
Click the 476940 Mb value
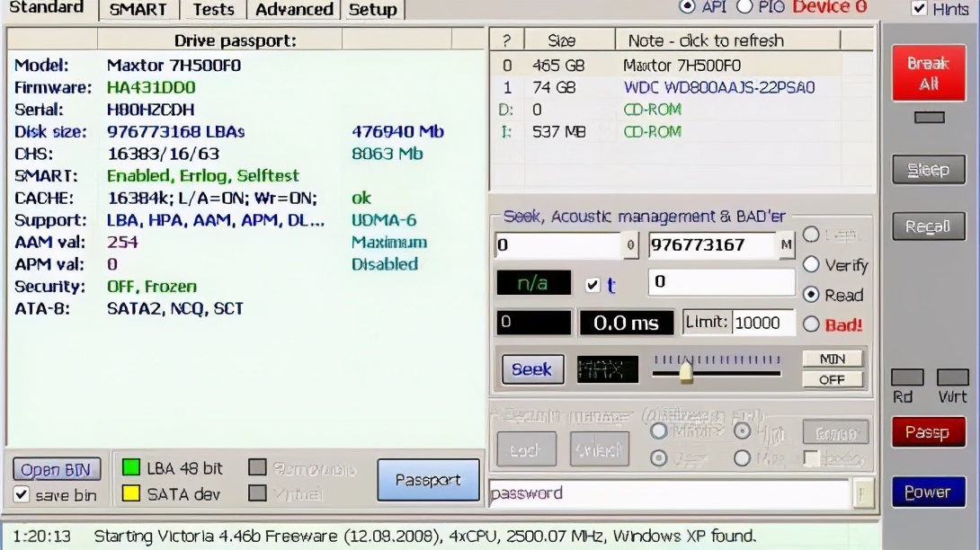397,132
